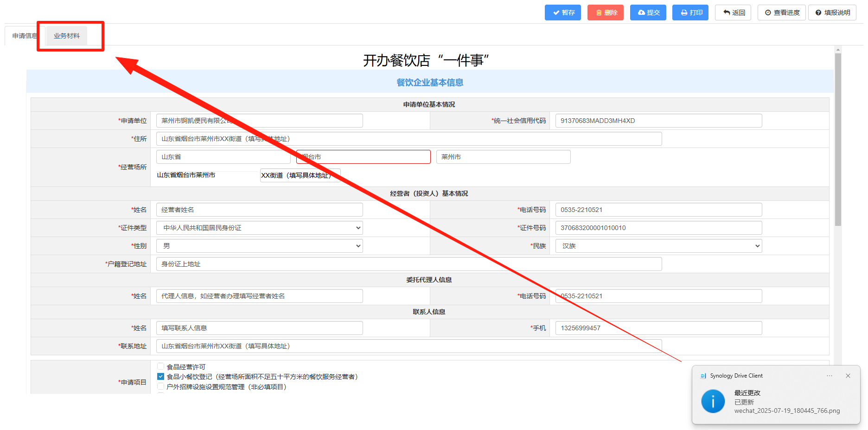Open 查看进度 progress view
This screenshot has height=430, width=868.
click(781, 13)
